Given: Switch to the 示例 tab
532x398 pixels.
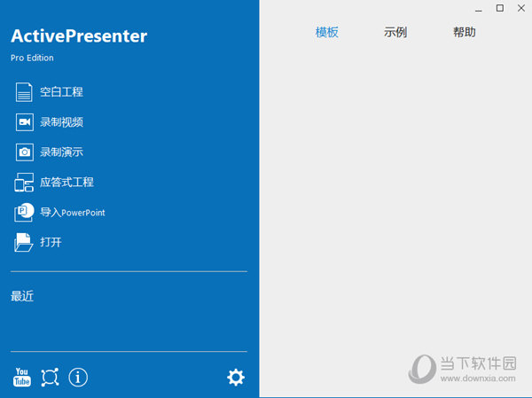Looking at the screenshot, I should [395, 32].
